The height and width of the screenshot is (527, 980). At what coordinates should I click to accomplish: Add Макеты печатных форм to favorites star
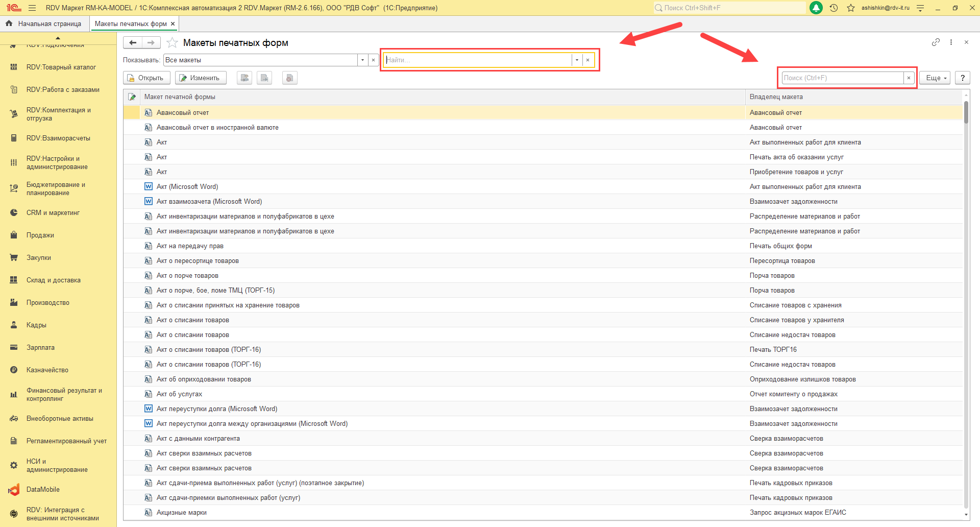point(173,43)
